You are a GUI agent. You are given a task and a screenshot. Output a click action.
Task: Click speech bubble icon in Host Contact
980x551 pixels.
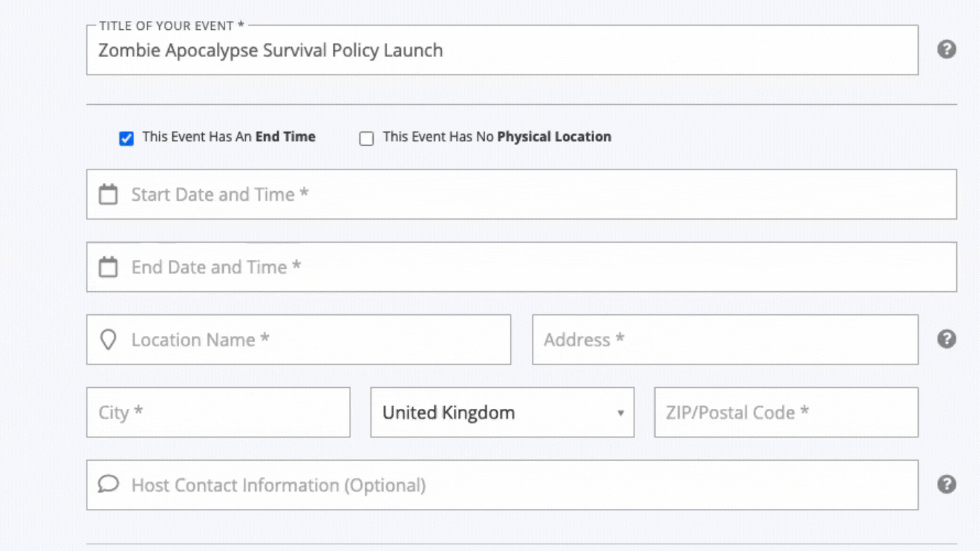coord(108,484)
